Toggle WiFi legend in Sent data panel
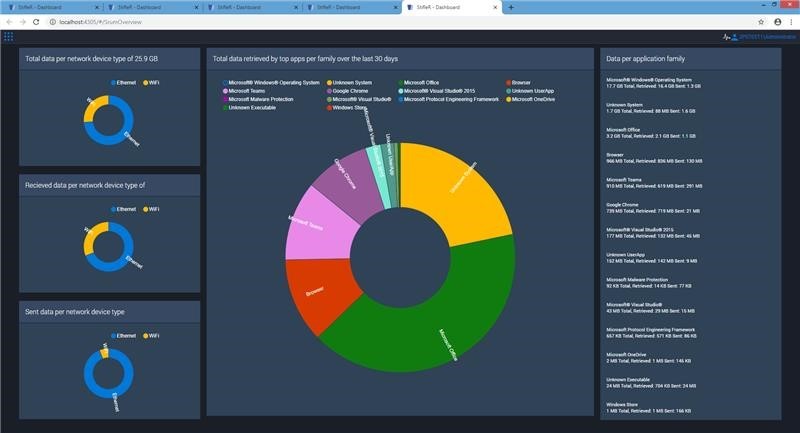Image resolution: width=800 pixels, height=433 pixels. 151,336
